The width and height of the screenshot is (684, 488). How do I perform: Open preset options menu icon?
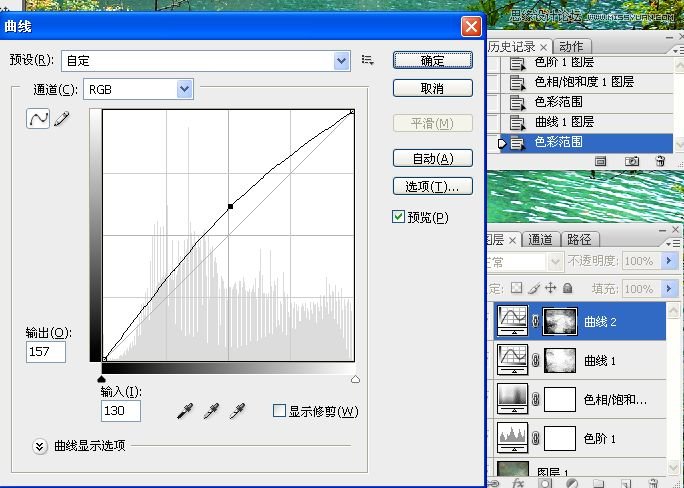coord(367,60)
